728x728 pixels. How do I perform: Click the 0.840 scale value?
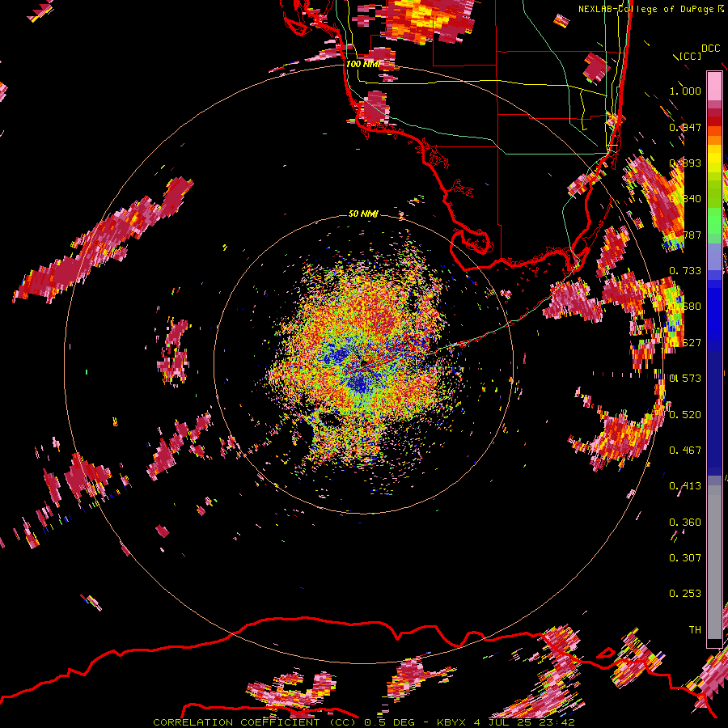[x=685, y=198]
